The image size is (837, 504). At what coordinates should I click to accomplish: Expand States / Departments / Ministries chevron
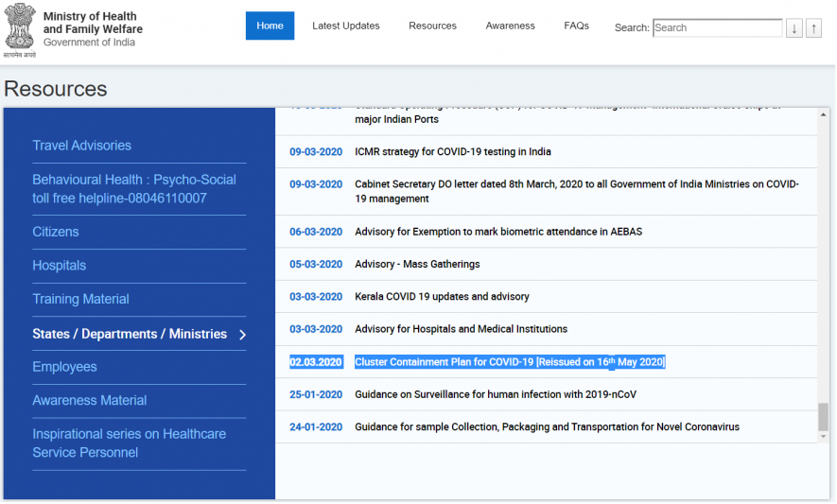243,335
